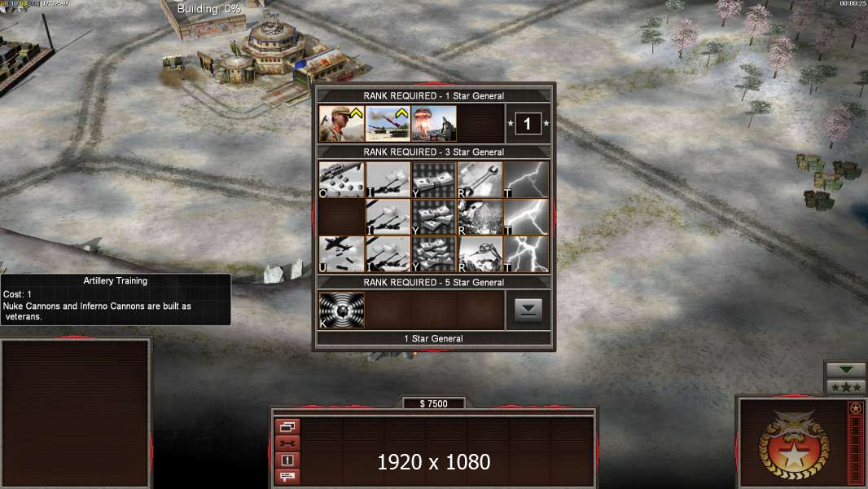
Task: Pick the nuclear mushroom cloud power icon
Action: (x=434, y=124)
